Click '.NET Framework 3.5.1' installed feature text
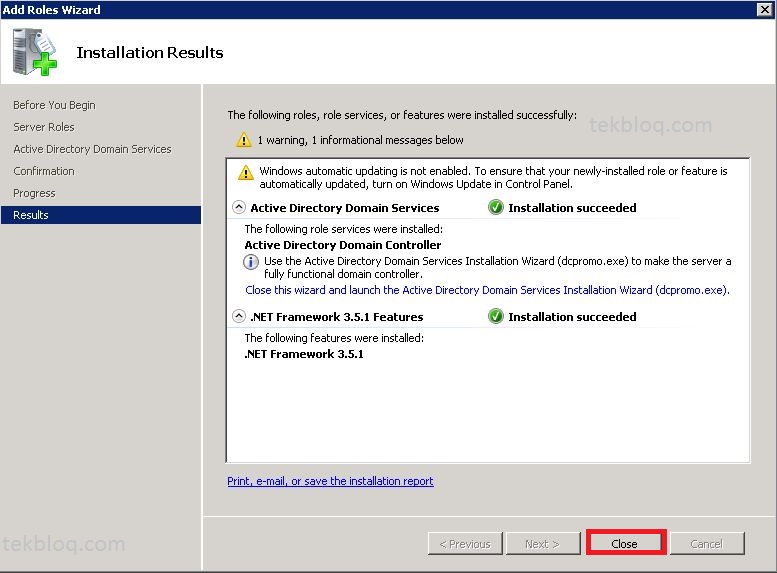The width and height of the screenshot is (777, 573). tap(304, 354)
